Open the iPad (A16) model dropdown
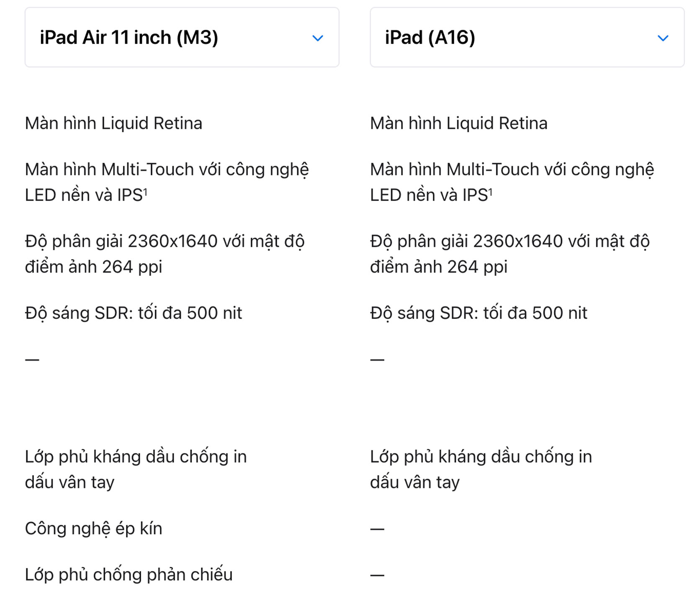 coord(527,37)
